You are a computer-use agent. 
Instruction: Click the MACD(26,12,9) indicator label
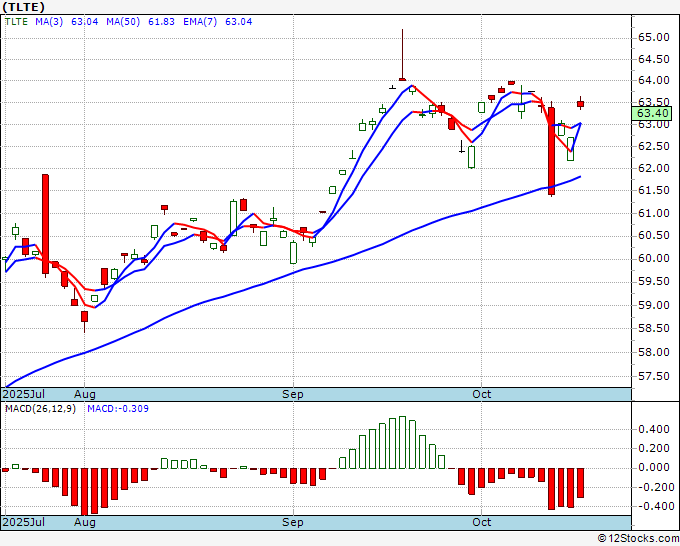tap(40, 409)
